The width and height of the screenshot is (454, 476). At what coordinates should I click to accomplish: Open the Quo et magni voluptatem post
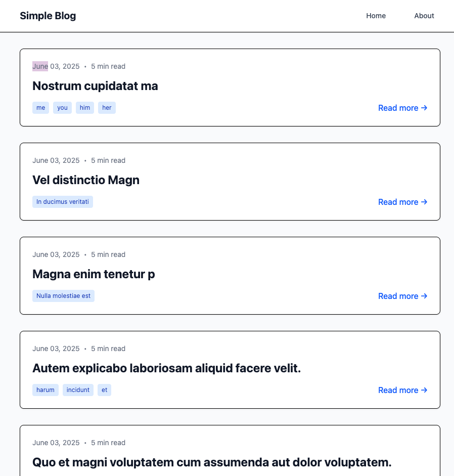(x=212, y=462)
